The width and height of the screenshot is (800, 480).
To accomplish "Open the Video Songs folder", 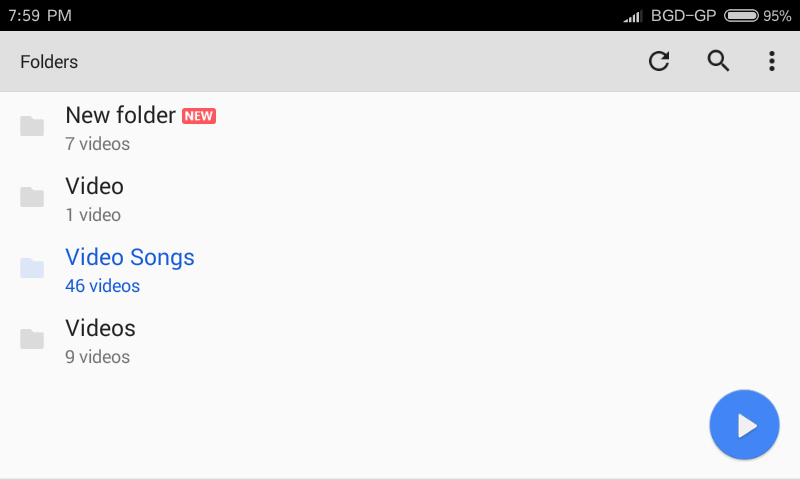I will coord(400,270).
